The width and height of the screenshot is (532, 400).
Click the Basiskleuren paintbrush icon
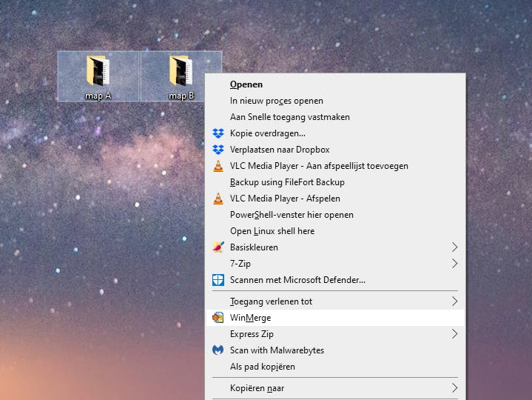pyautogui.click(x=218, y=247)
